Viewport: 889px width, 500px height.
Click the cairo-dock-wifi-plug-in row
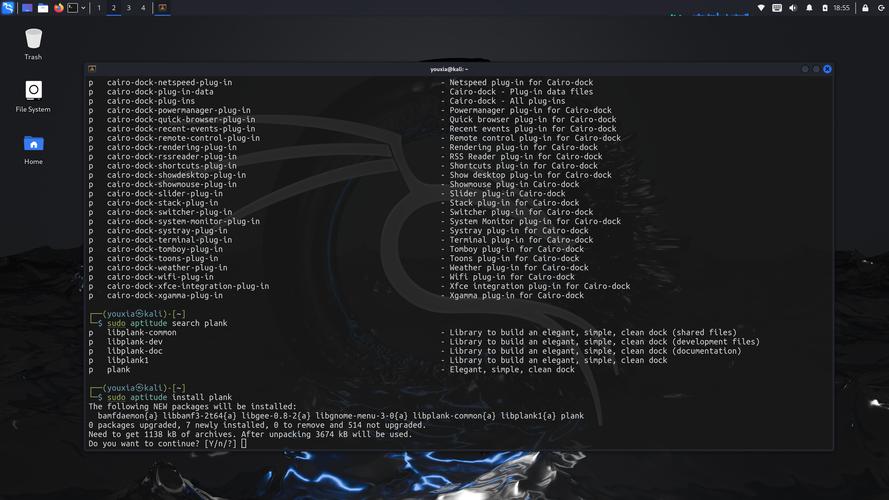tap(332, 277)
